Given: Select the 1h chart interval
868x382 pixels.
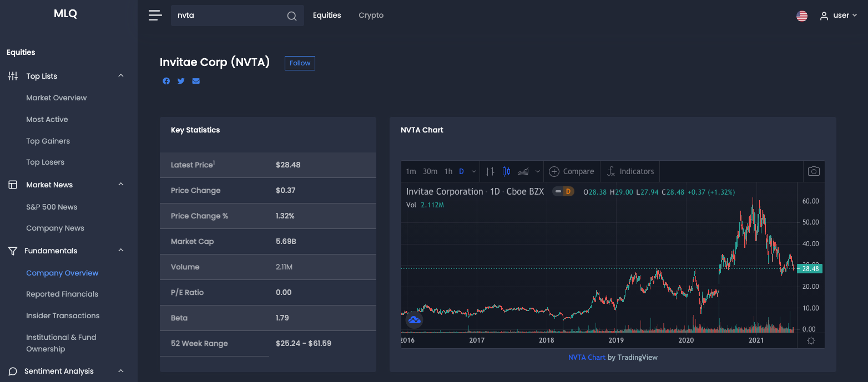Looking at the screenshot, I should point(448,171).
